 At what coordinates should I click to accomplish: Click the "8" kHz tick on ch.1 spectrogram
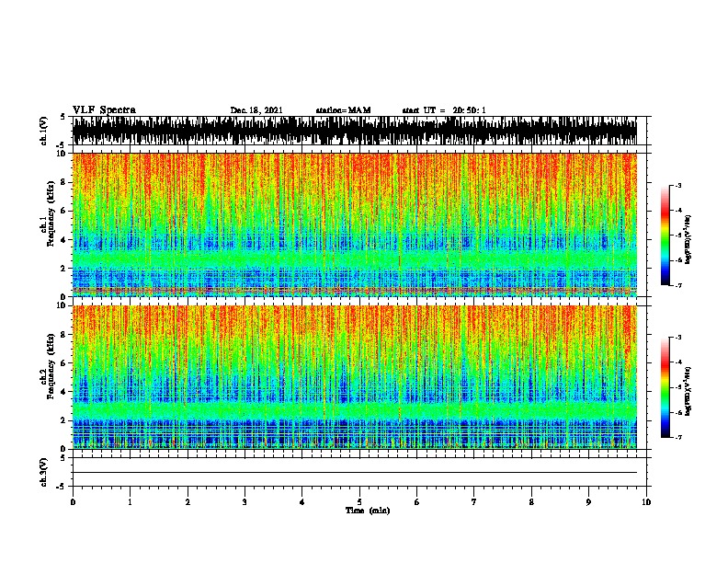(x=64, y=182)
